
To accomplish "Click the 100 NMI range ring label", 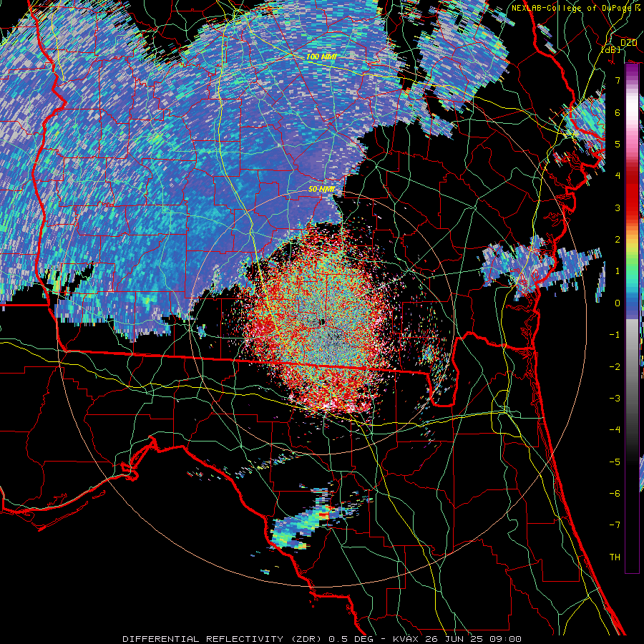I will [321, 57].
